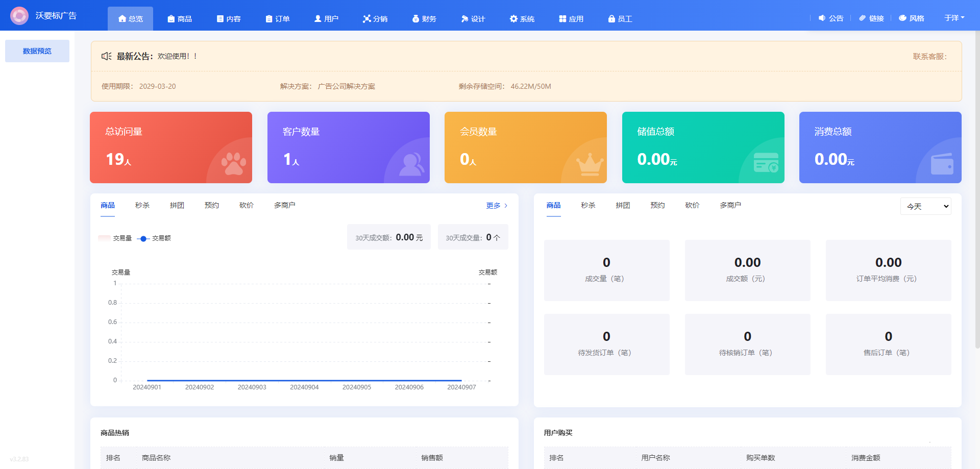This screenshot has height=469, width=980.
Task: Click the card icon on 储值总额 card
Action: tap(767, 163)
